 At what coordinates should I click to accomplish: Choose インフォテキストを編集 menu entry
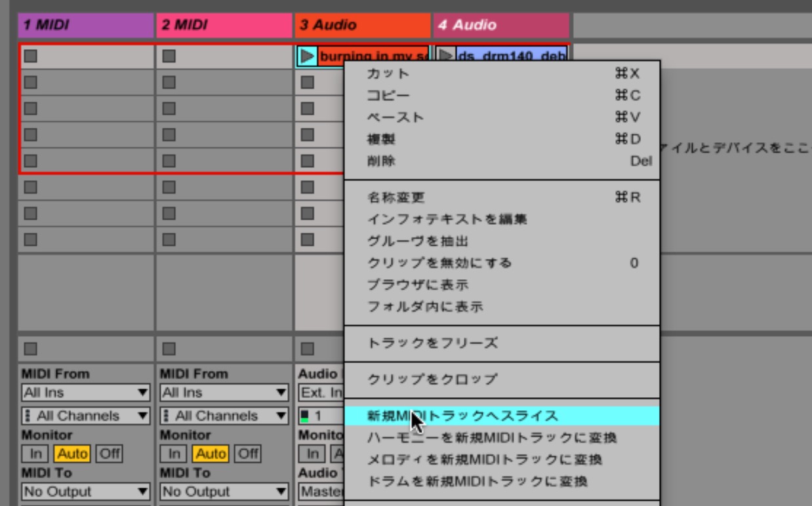(x=502, y=219)
